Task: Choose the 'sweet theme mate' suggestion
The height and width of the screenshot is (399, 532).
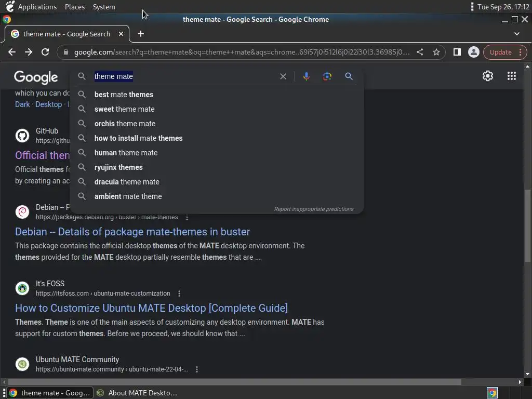Action: click(x=217, y=109)
